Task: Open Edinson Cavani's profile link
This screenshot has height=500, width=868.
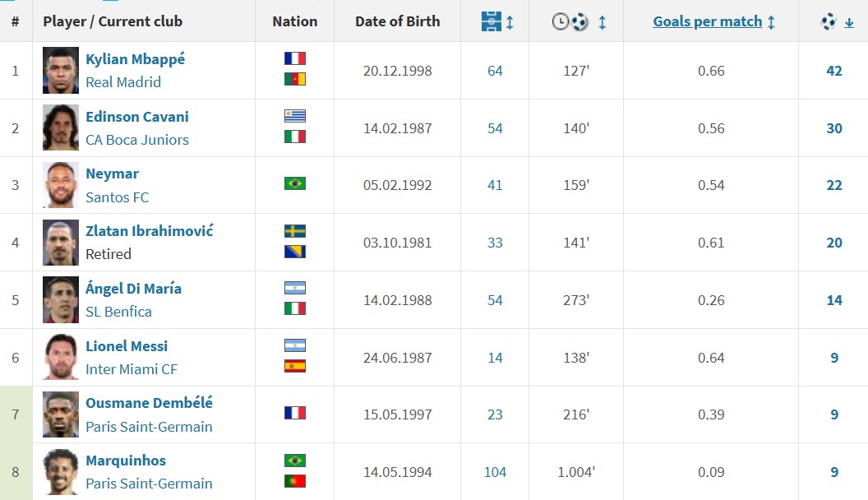Action: tap(137, 117)
